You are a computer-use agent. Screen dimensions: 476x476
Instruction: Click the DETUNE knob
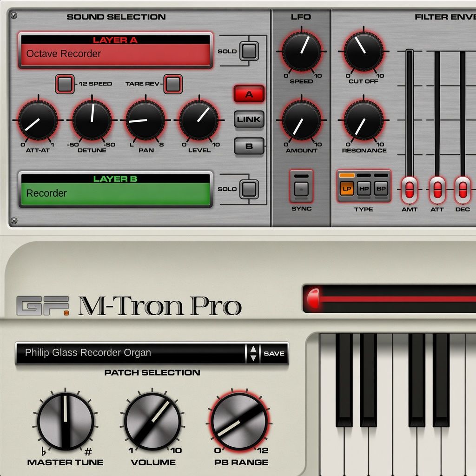92,120
